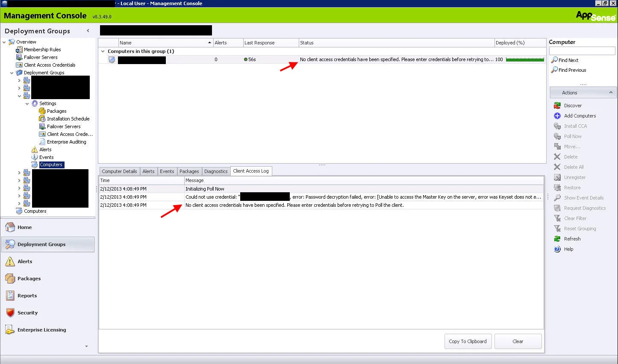618x364 pixels.
Task: Select the 'Initializing Poll Now' log row
Action: click(x=321, y=189)
